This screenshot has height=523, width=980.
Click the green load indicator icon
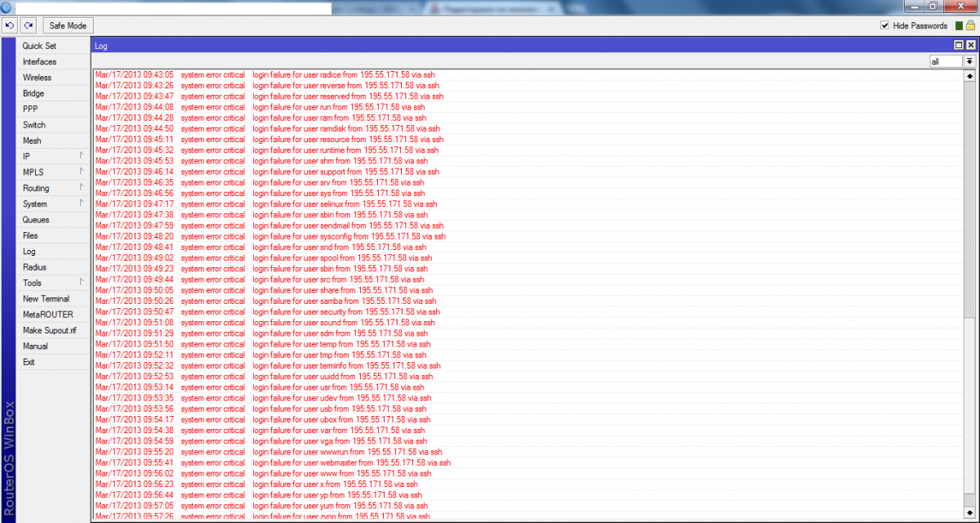coord(958,26)
